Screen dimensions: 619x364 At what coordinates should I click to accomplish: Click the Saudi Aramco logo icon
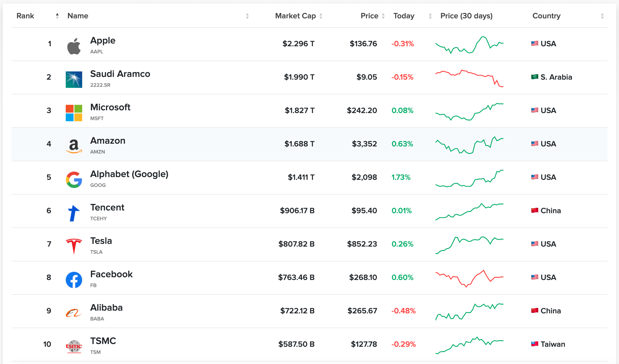tap(74, 80)
